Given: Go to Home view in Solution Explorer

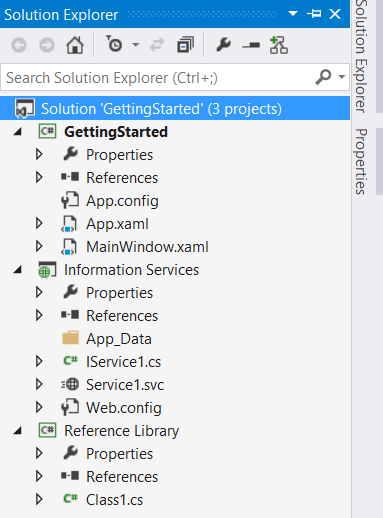Looking at the screenshot, I should click(x=75, y=45).
